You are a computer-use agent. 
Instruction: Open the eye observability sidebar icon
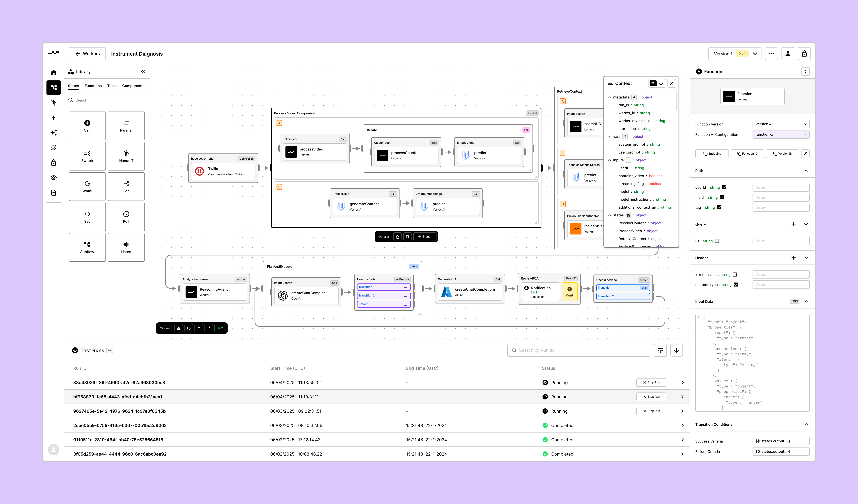[53, 178]
